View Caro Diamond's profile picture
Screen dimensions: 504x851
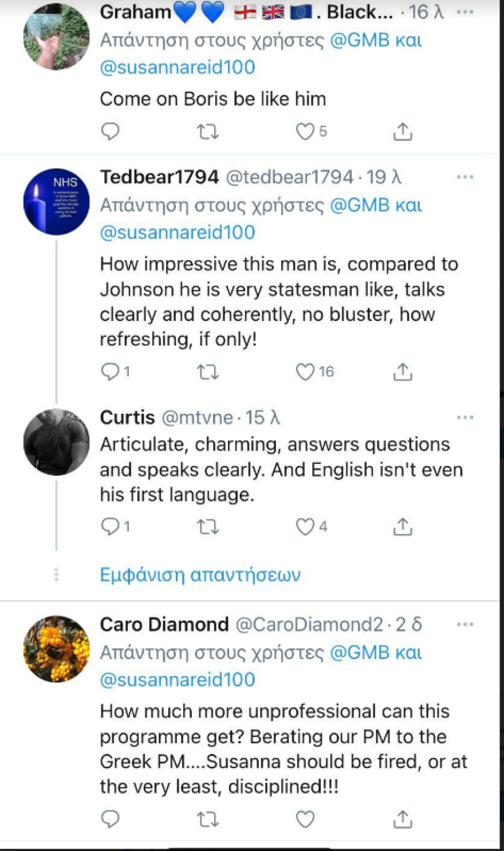point(57,649)
